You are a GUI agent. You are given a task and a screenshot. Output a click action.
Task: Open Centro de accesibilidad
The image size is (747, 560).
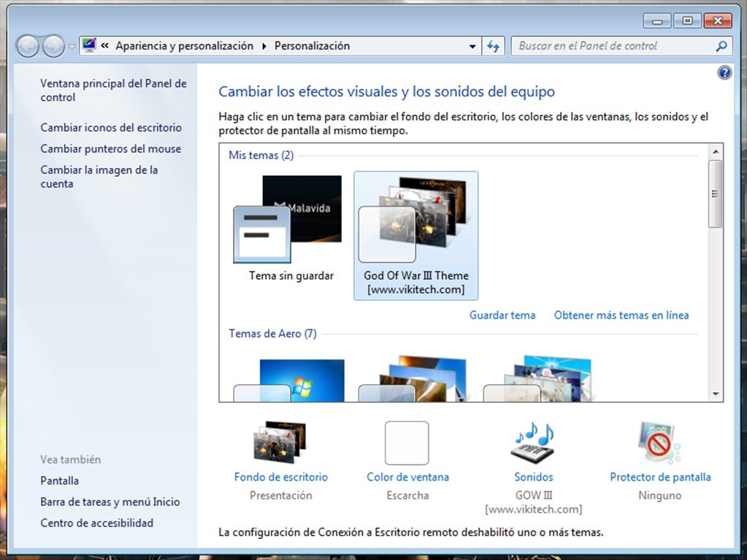96,523
